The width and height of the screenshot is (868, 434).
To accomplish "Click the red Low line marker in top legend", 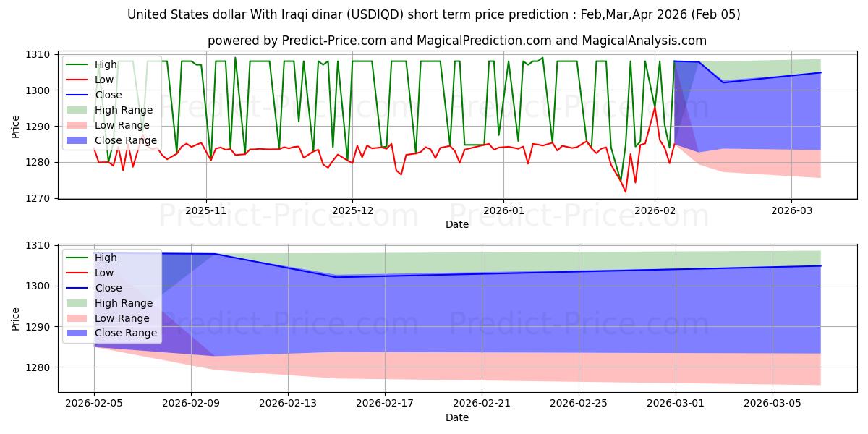I will (79, 80).
